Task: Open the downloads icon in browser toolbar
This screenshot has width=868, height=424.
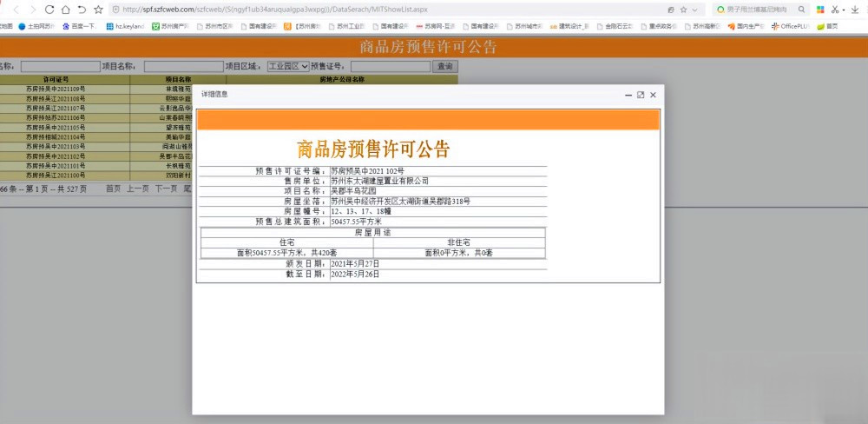Action: point(857,10)
